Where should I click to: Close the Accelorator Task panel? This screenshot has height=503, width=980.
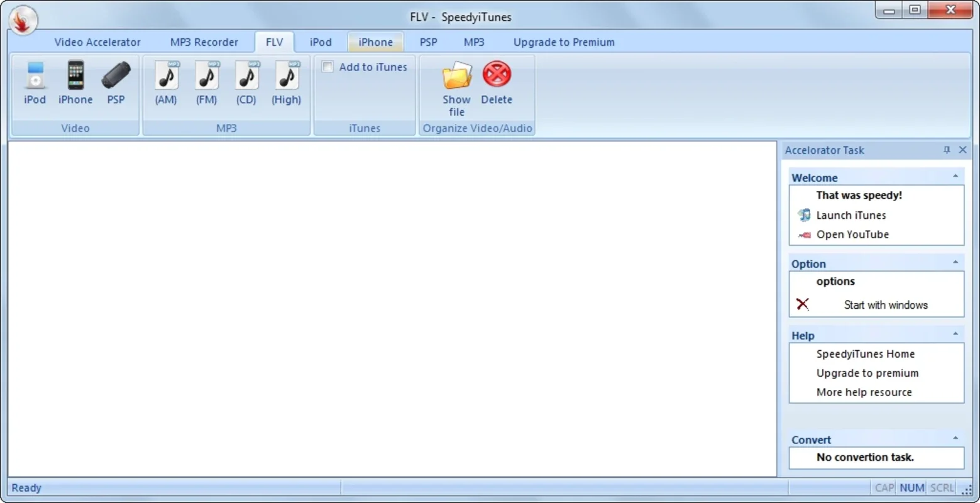[962, 150]
